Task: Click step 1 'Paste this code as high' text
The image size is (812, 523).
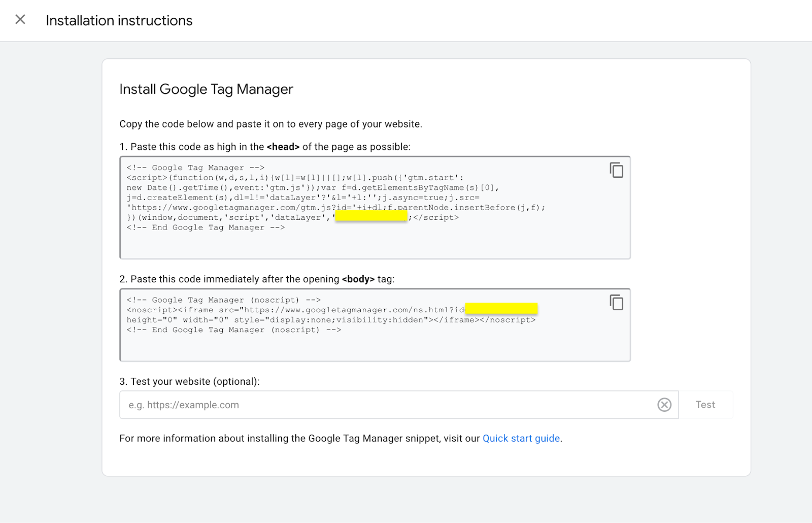Action: click(x=265, y=147)
